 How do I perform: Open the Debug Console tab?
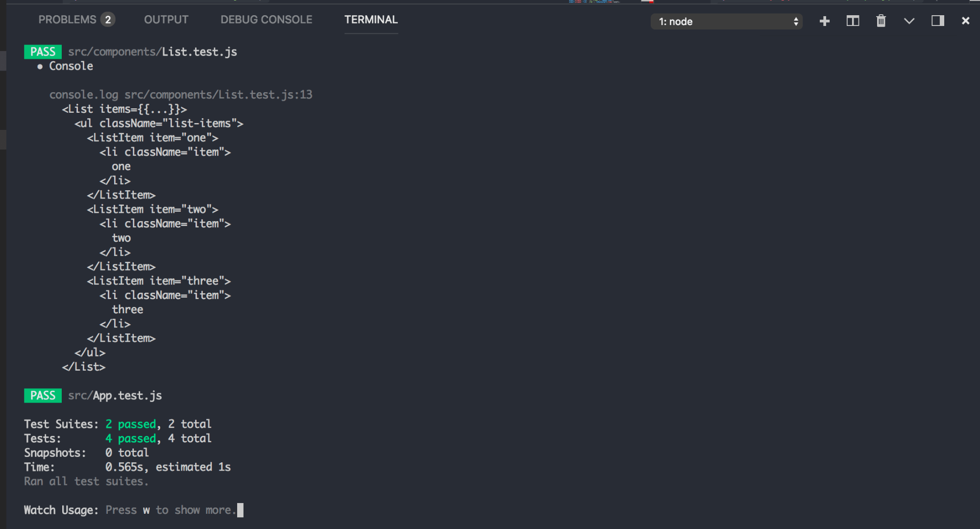coord(266,20)
